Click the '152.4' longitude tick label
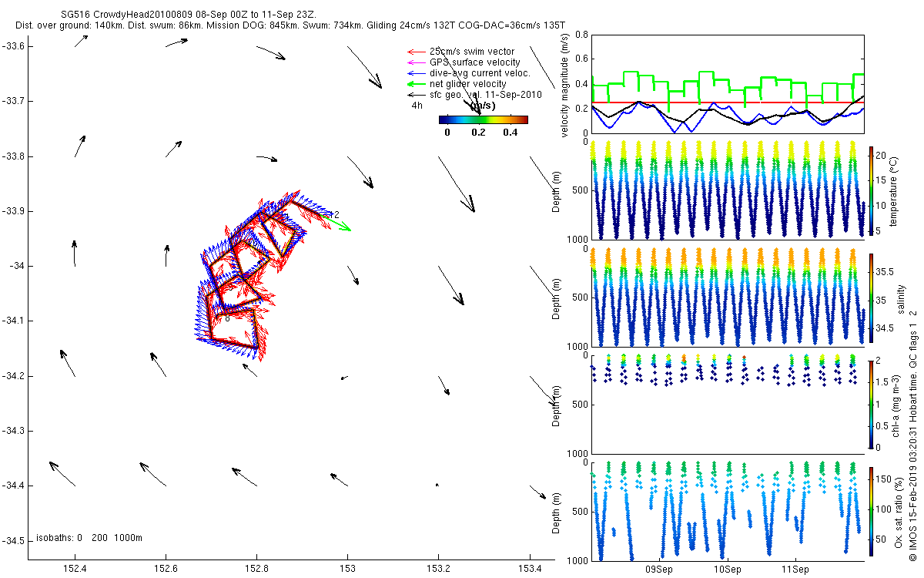This screenshot has height=578, width=924. [75, 567]
